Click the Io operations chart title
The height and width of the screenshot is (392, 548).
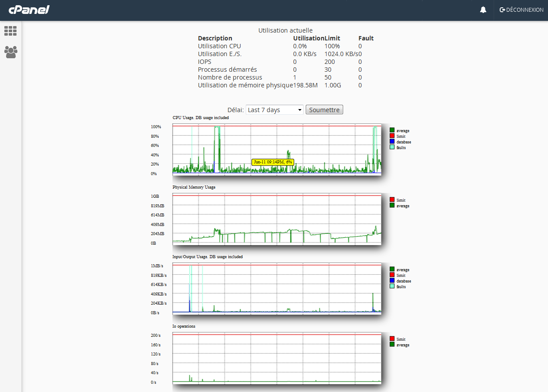(x=184, y=326)
